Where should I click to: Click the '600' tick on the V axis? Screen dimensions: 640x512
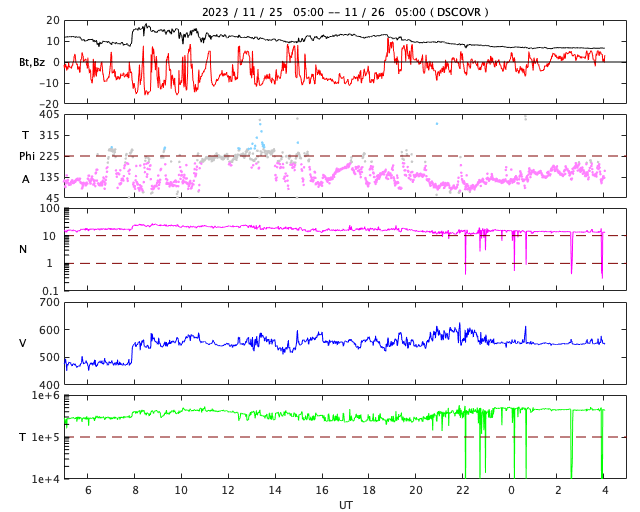pyautogui.click(x=49, y=330)
